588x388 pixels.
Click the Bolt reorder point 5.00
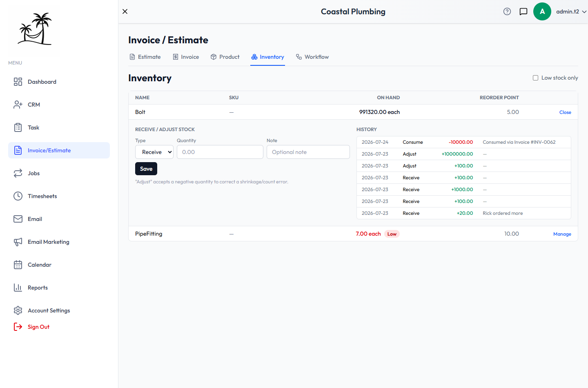(513, 112)
